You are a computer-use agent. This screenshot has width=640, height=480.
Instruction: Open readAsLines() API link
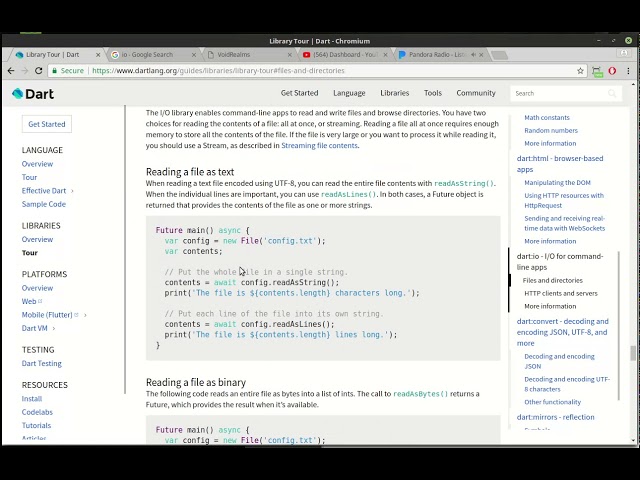coord(349,194)
